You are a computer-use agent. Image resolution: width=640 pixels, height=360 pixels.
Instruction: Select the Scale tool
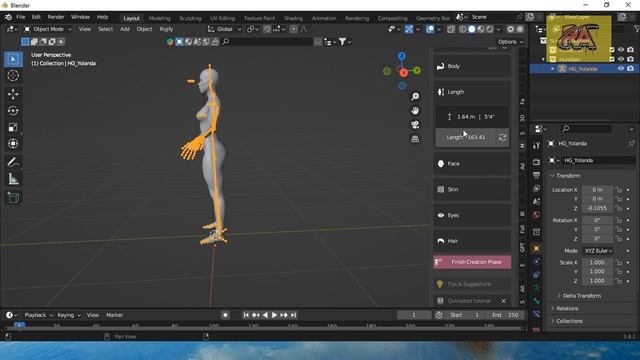(x=13, y=127)
